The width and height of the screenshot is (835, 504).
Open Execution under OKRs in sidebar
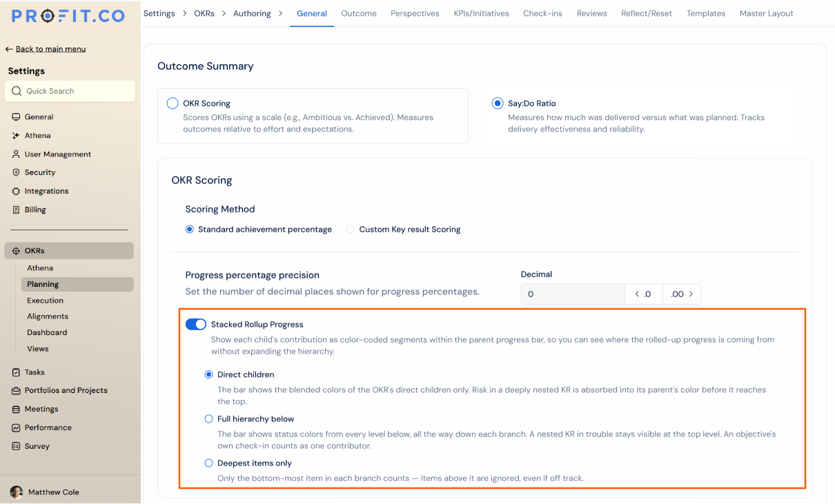click(x=45, y=301)
